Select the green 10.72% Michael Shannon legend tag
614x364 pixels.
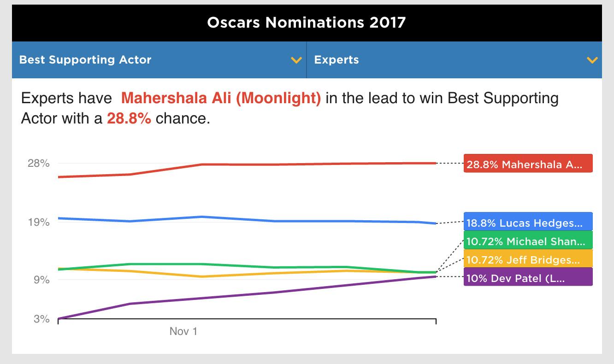pyautogui.click(x=528, y=241)
